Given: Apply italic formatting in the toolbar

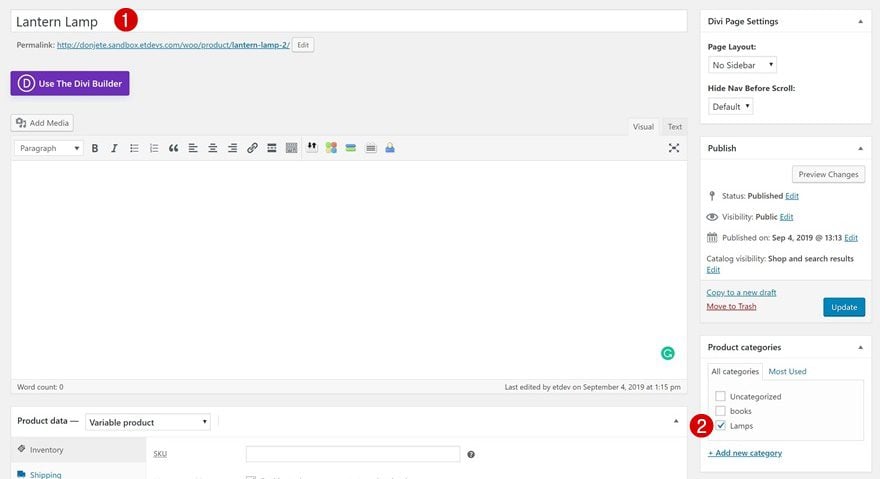Looking at the screenshot, I should tap(114, 148).
